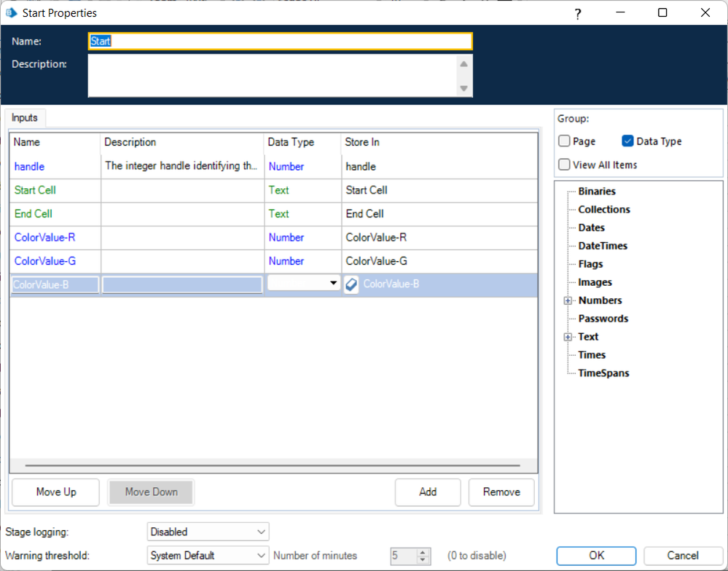Screen dimensions: 728x571
Task: Click the horizontal scrollbar in inputs list
Action: click(273, 465)
